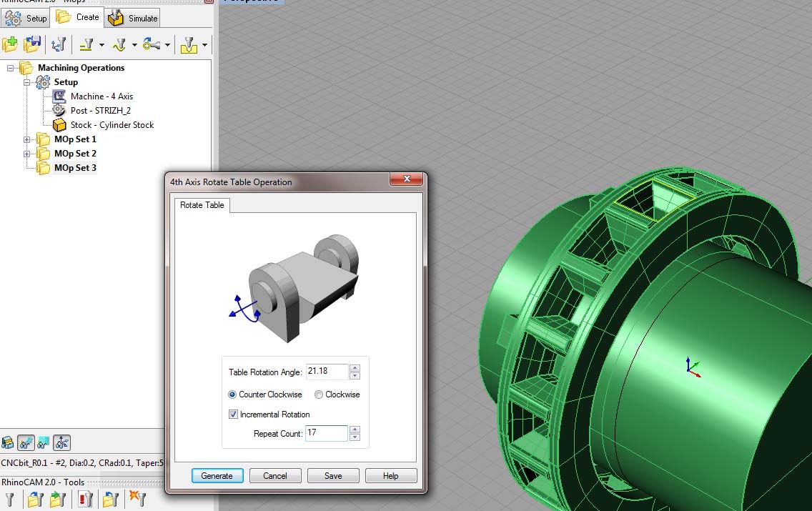Collapse the Setup tree node

click(27, 82)
